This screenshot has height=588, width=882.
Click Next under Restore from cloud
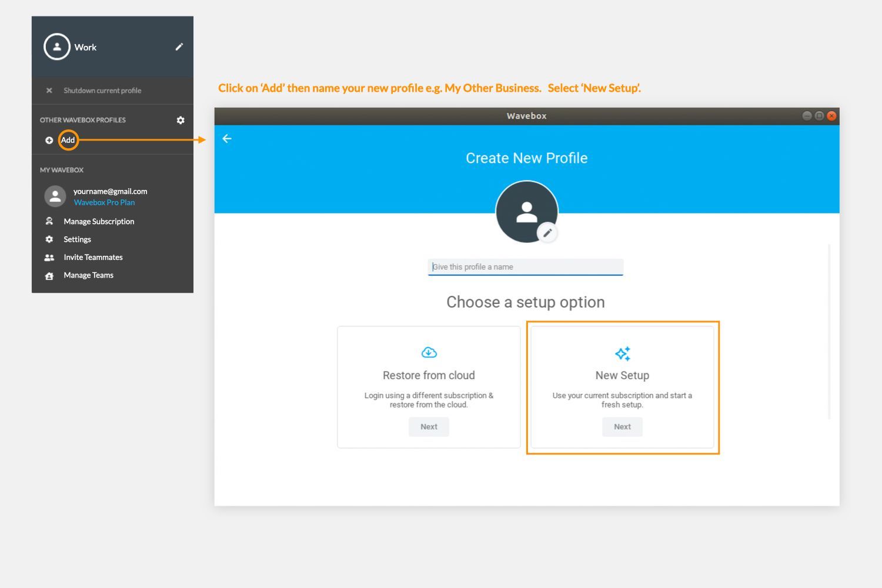click(429, 427)
